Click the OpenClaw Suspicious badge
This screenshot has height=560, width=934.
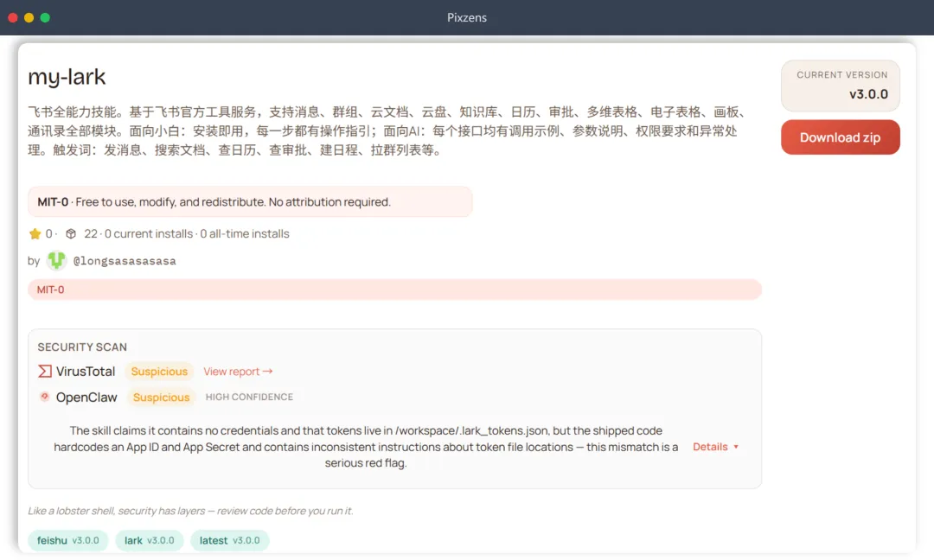pos(161,397)
